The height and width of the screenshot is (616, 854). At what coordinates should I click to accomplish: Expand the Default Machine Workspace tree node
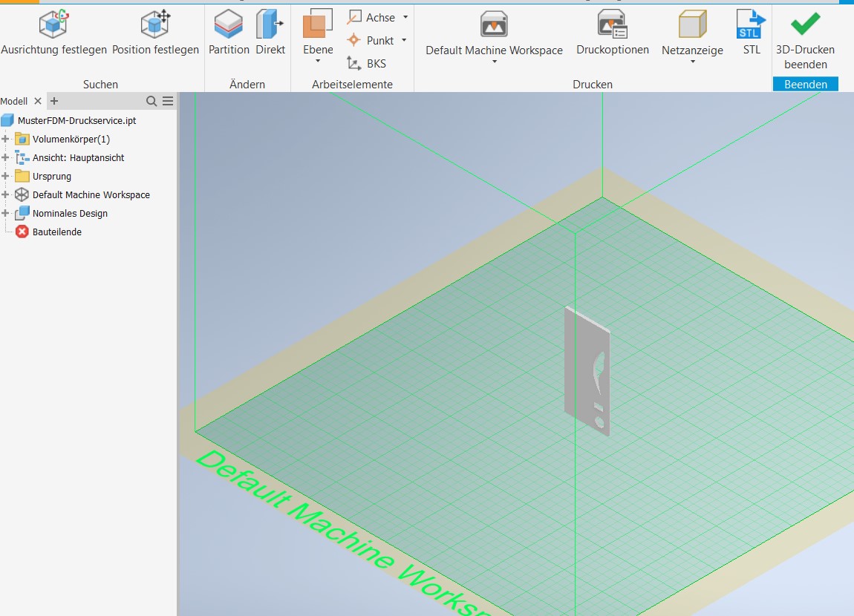[x=5, y=194]
